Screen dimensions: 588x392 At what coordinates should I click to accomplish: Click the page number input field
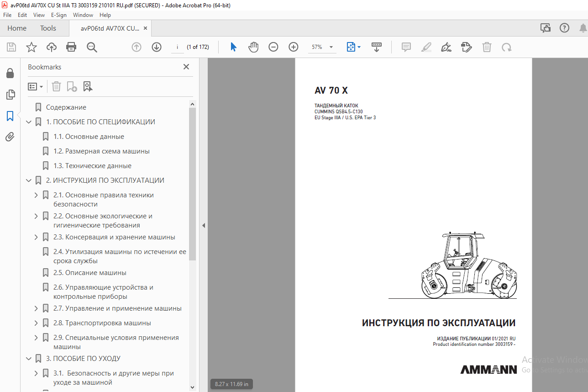pyautogui.click(x=177, y=47)
